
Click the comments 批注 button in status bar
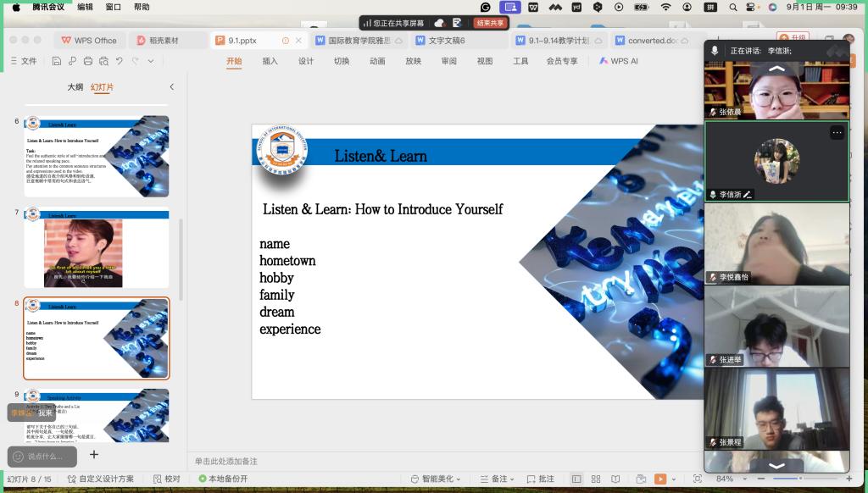coord(540,479)
